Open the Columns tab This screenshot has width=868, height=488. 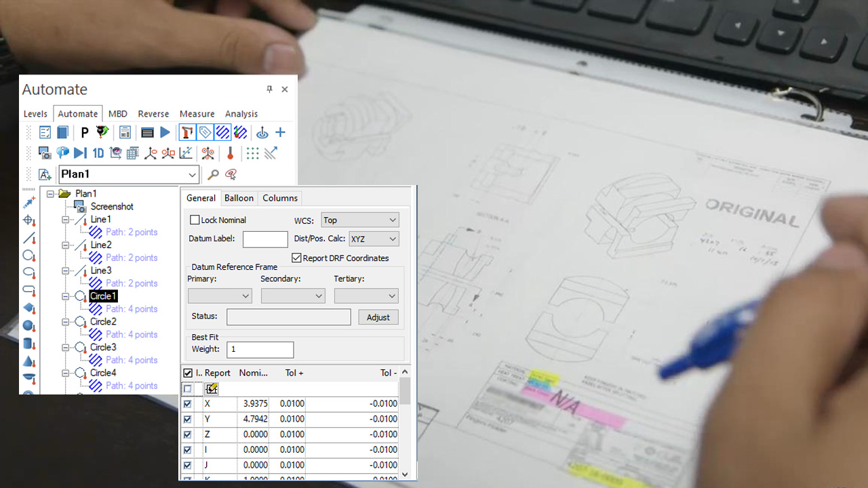(280, 198)
